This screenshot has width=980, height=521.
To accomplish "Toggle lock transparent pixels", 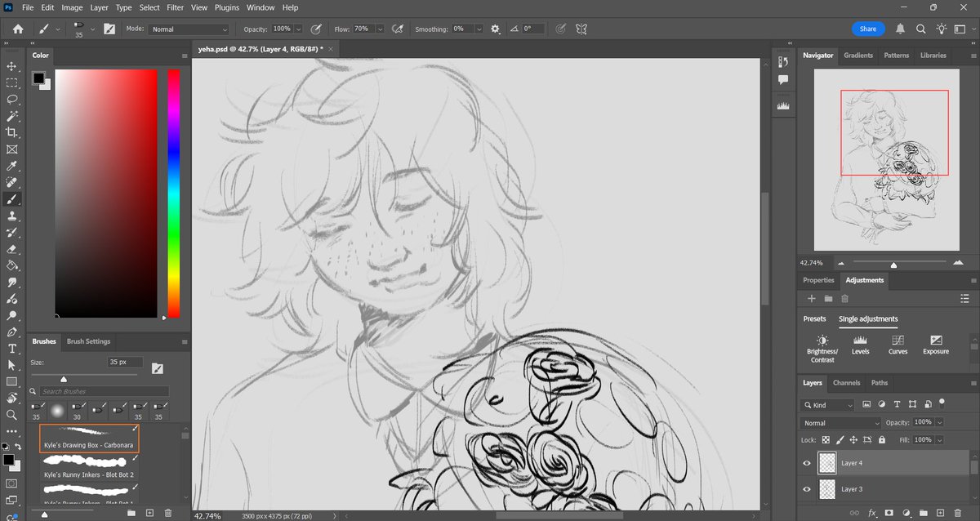I will [x=827, y=439].
